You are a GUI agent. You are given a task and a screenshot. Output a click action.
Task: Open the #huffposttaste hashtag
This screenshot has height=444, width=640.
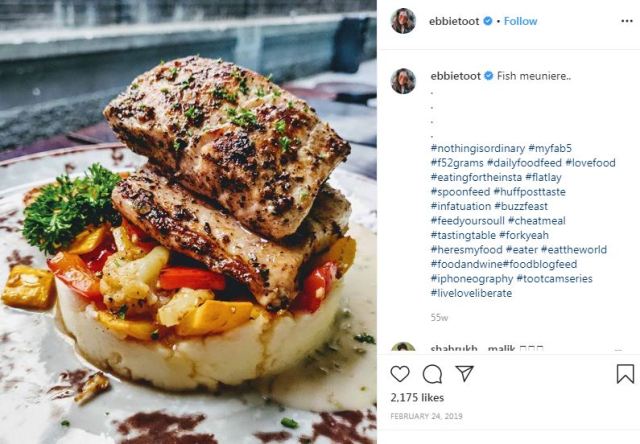click(x=529, y=192)
